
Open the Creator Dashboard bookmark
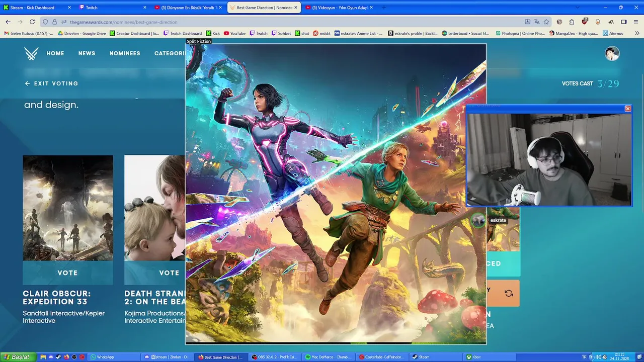[134, 33]
